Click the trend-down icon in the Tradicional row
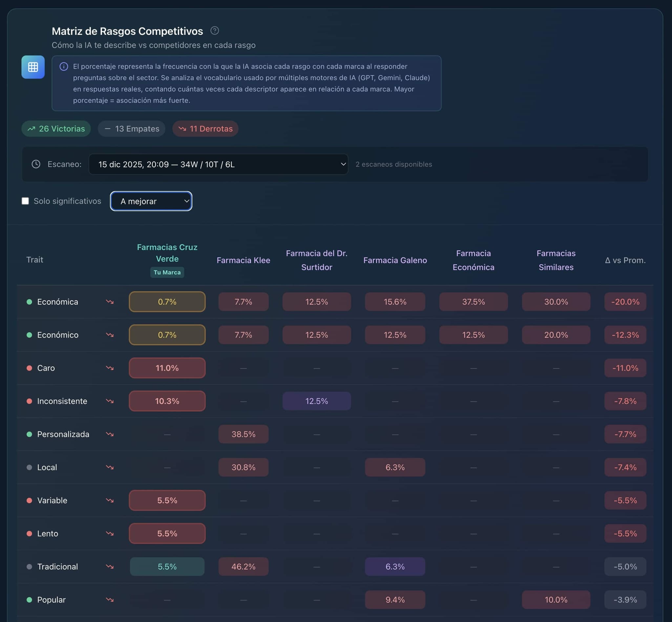Screen dimensions: 672x622 pos(110,566)
